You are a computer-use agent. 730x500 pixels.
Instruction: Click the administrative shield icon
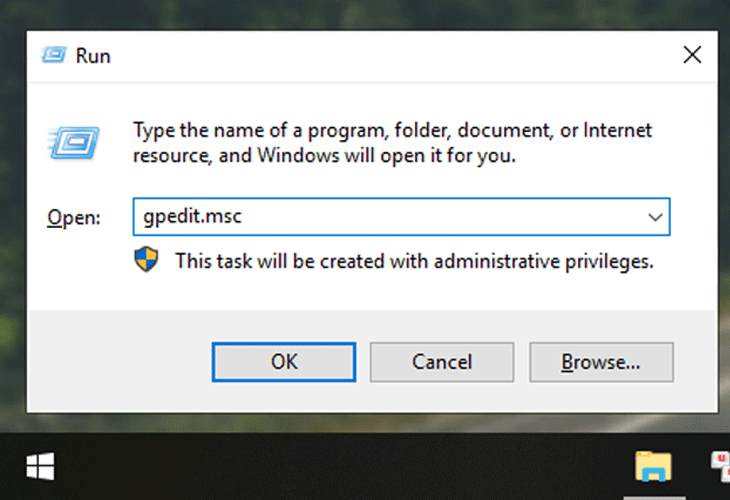(146, 259)
